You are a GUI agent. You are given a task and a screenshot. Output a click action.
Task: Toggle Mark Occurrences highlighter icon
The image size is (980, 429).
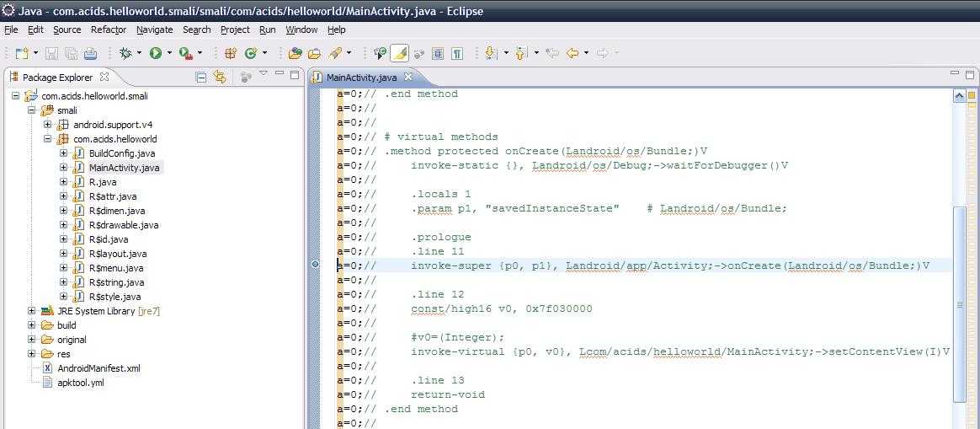[400, 54]
